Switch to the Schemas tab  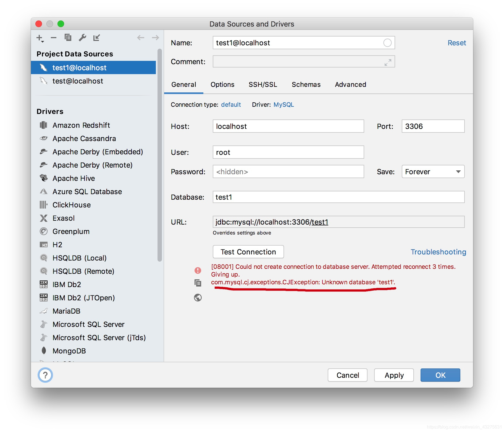(x=306, y=85)
